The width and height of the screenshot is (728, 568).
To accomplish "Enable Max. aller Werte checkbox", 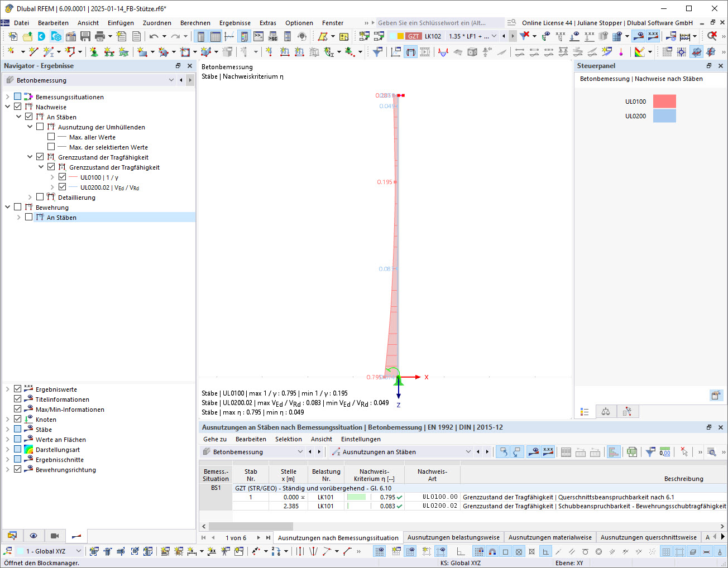I will pos(51,137).
